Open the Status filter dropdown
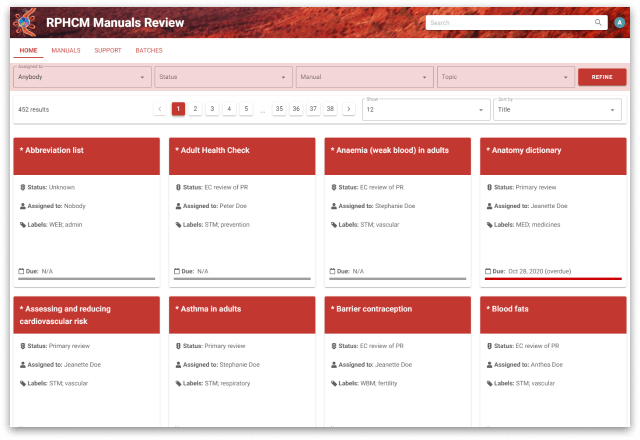The width and height of the screenshot is (640, 440). (223, 76)
